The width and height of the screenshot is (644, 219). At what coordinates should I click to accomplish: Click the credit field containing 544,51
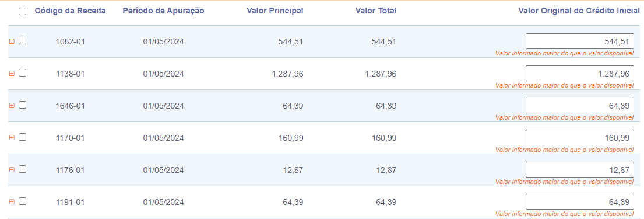(x=580, y=41)
